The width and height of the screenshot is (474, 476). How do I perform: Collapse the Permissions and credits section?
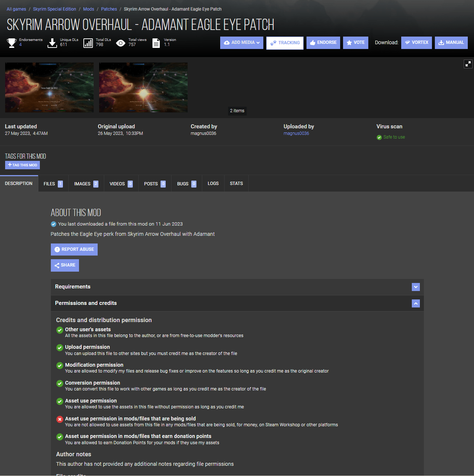pos(415,303)
